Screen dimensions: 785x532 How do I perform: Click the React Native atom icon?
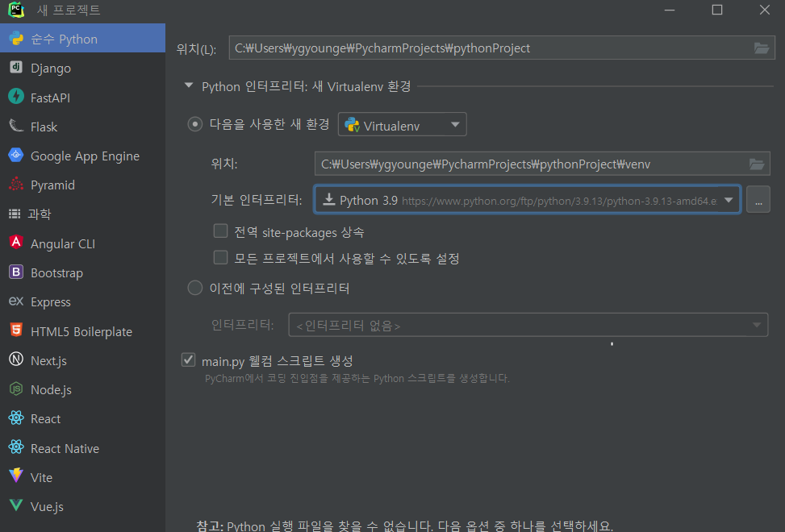click(x=16, y=447)
